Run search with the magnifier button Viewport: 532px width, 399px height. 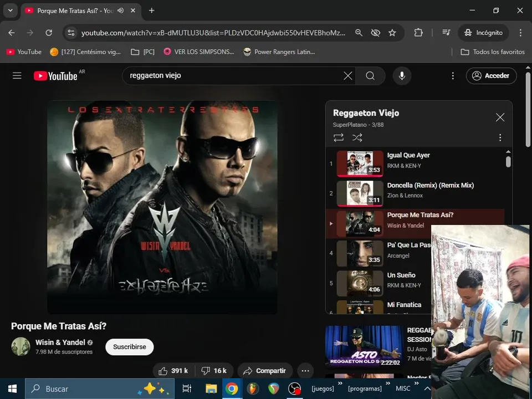[x=370, y=76]
